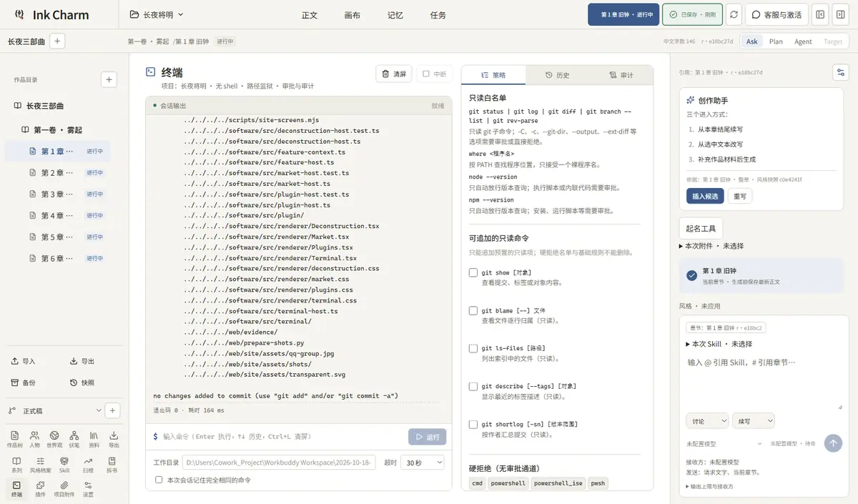Open the 插件 plugins puzzle icon
This screenshot has height=504, width=858.
pos(40,489)
